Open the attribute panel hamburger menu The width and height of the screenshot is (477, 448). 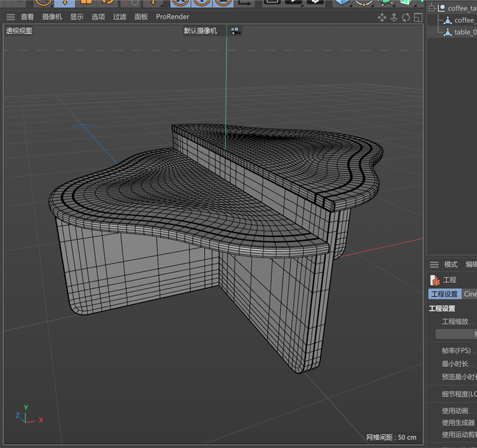pyautogui.click(x=434, y=264)
